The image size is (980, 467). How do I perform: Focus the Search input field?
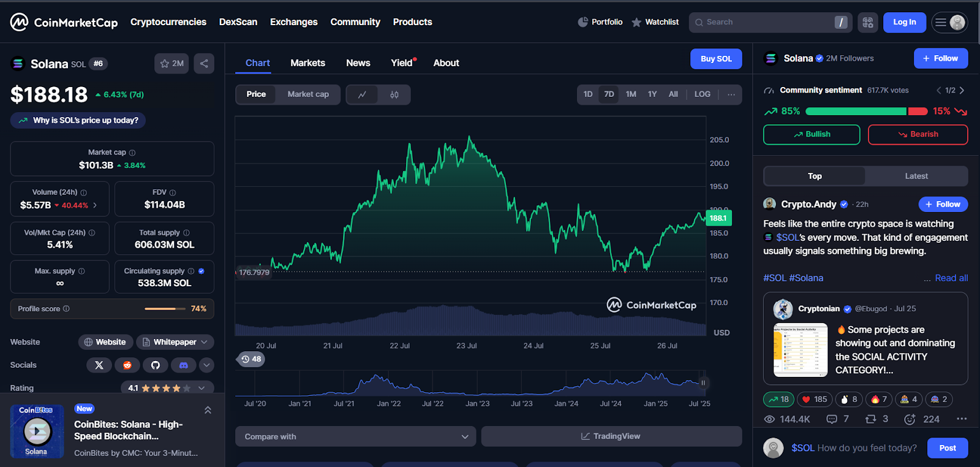coord(771,23)
